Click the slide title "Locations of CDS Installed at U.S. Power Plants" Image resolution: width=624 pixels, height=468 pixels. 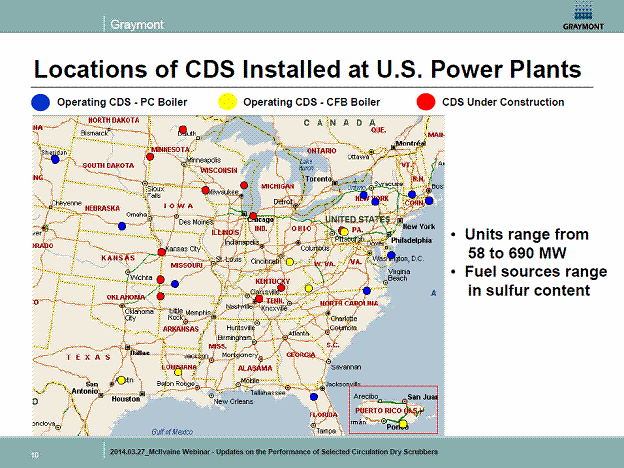point(308,69)
